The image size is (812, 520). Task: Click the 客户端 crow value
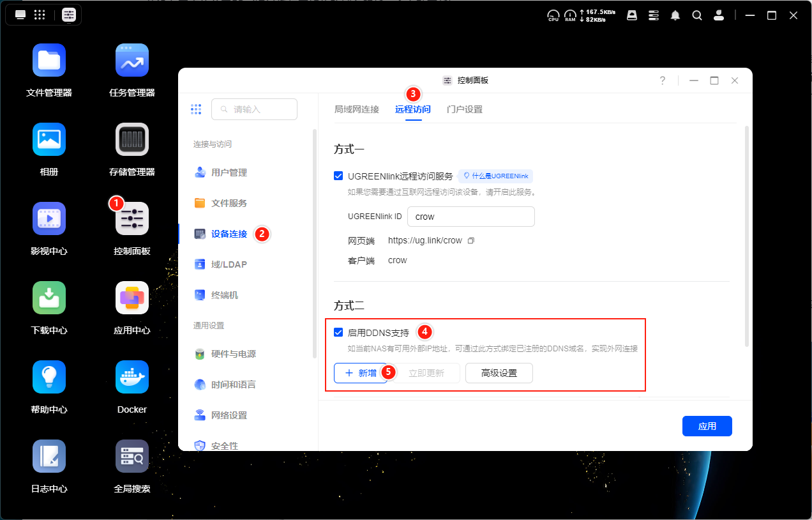click(398, 260)
